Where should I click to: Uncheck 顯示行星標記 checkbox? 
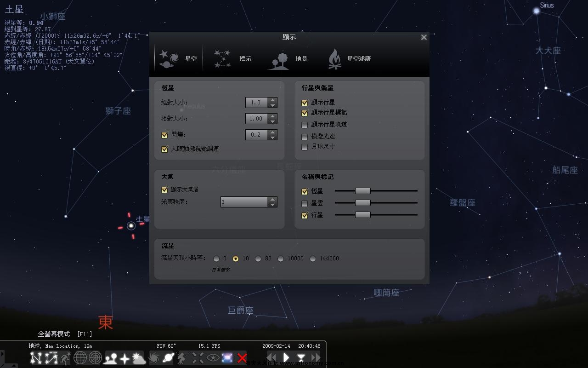(304, 113)
